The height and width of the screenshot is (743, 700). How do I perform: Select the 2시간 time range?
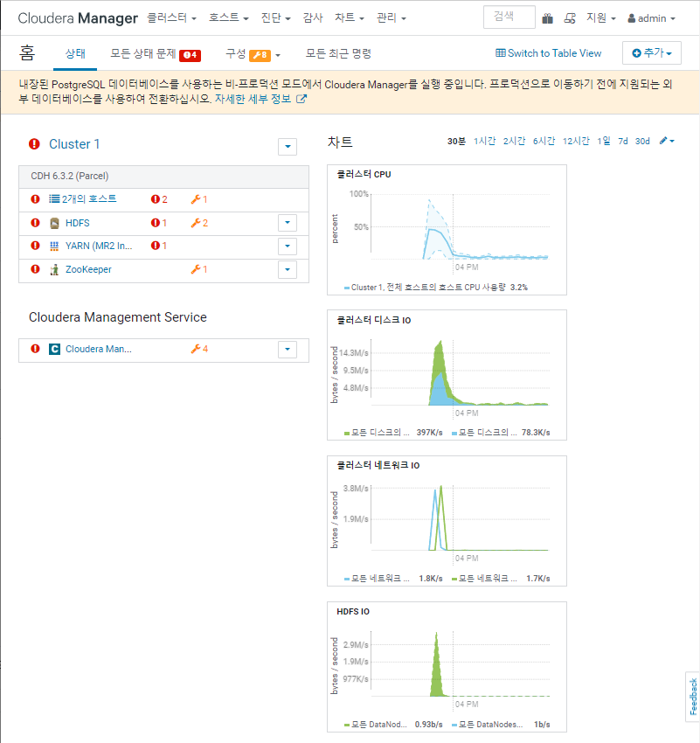pyautogui.click(x=514, y=142)
